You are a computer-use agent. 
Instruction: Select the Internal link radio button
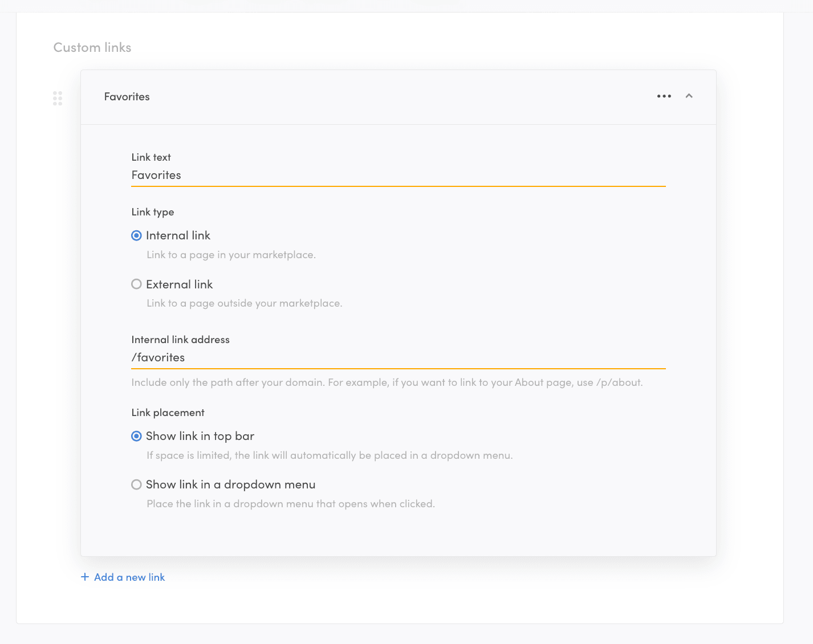[136, 235]
